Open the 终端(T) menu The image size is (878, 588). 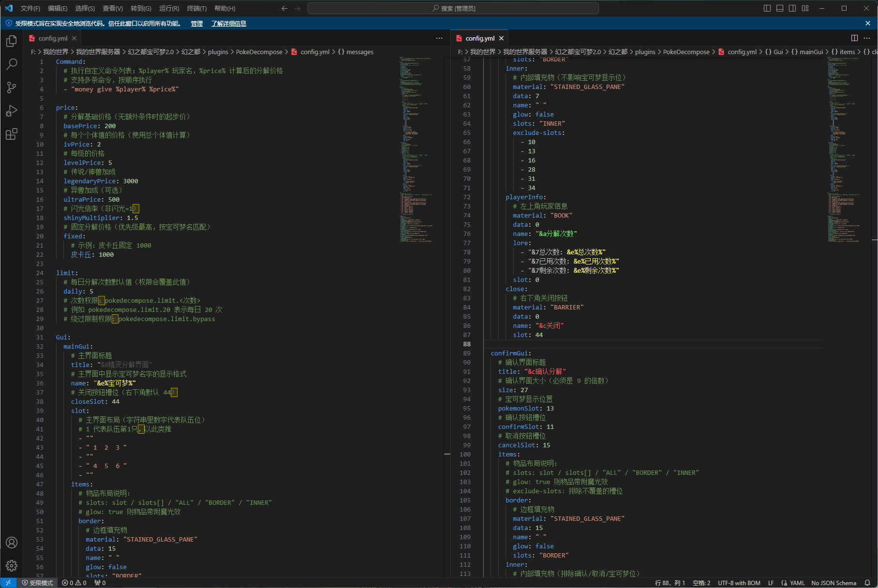[x=196, y=8]
